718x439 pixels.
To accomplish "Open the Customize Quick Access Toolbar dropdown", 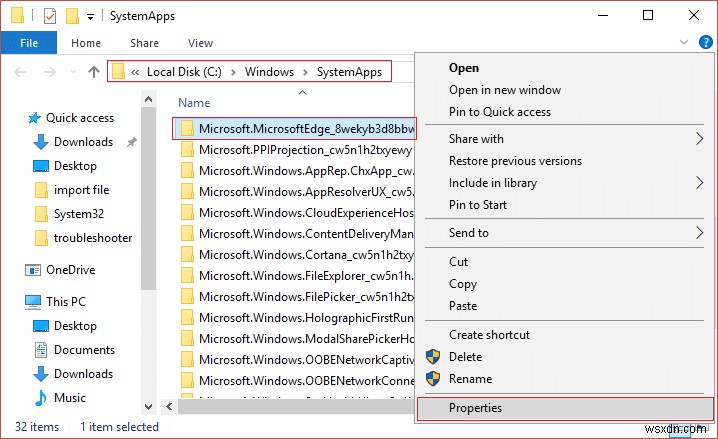I will [x=91, y=17].
